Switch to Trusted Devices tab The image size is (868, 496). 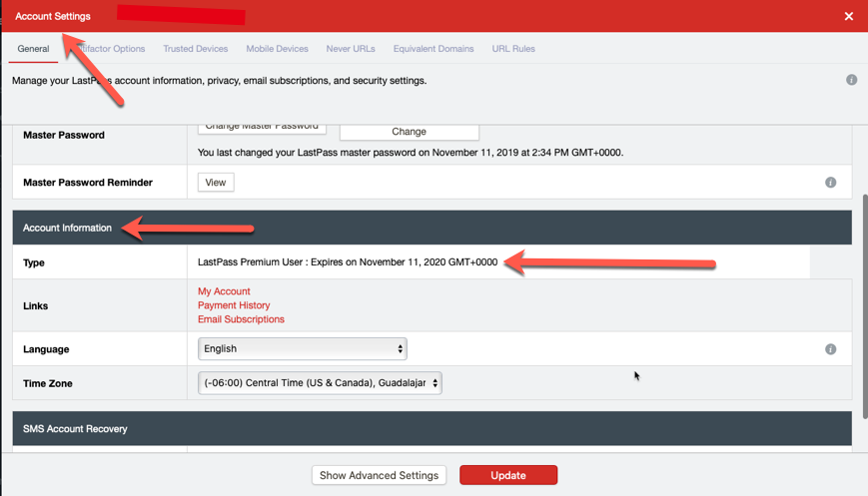click(196, 49)
